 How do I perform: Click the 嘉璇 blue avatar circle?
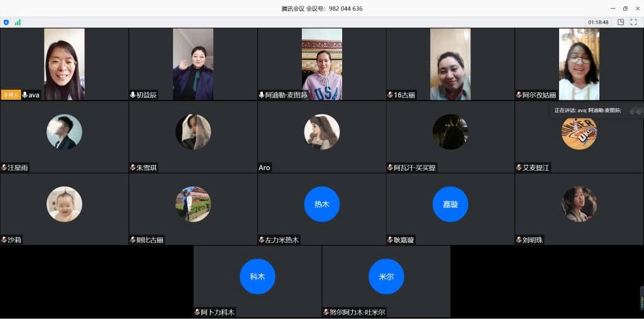[450, 204]
